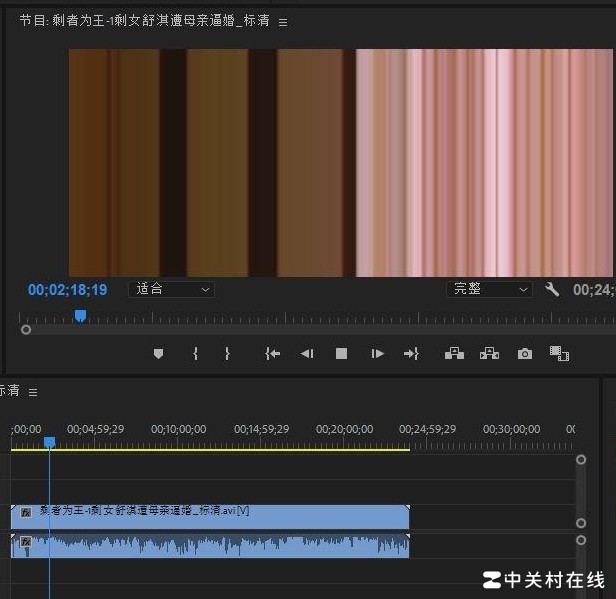
Task: Open the comparison view button
Action: [559, 354]
